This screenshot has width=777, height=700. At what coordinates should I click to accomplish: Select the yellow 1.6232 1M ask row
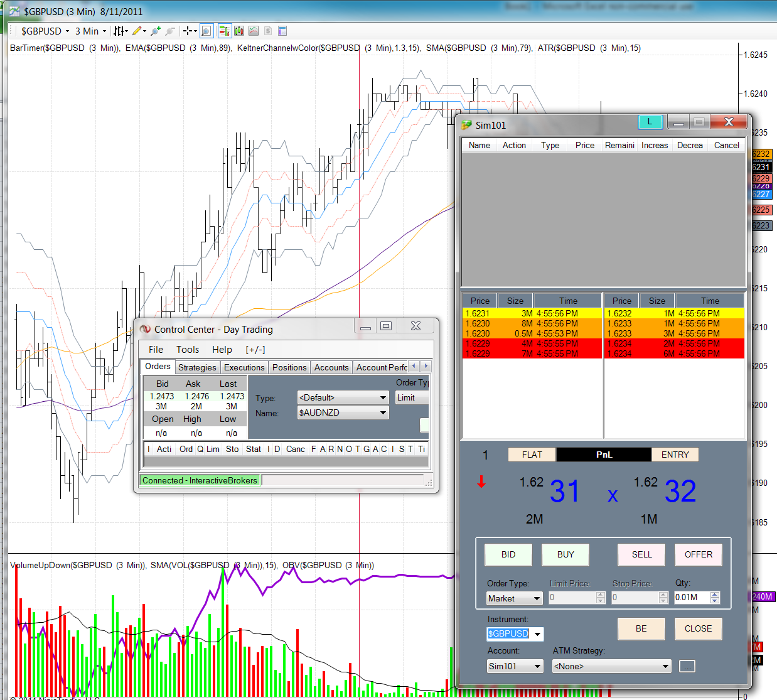(675, 313)
